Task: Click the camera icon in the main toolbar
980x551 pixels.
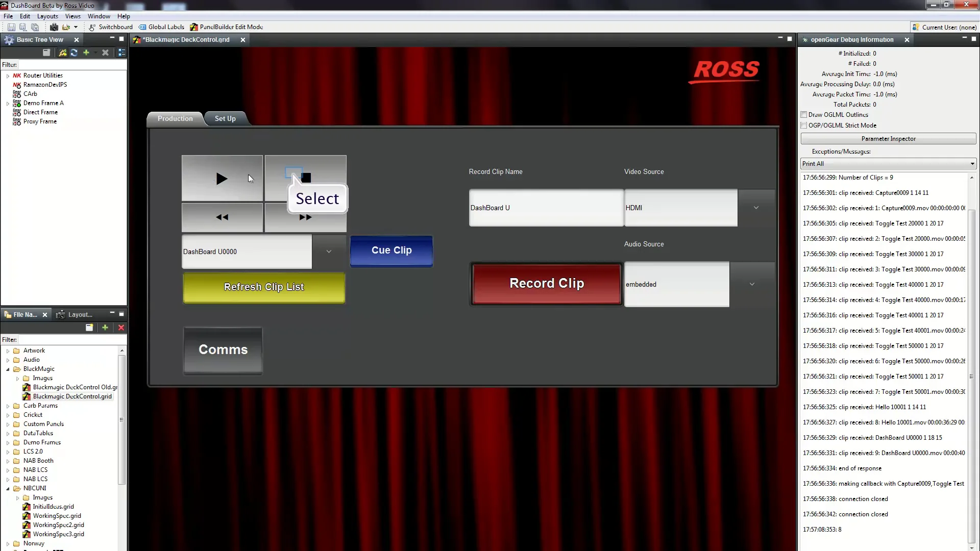Action: click(54, 27)
